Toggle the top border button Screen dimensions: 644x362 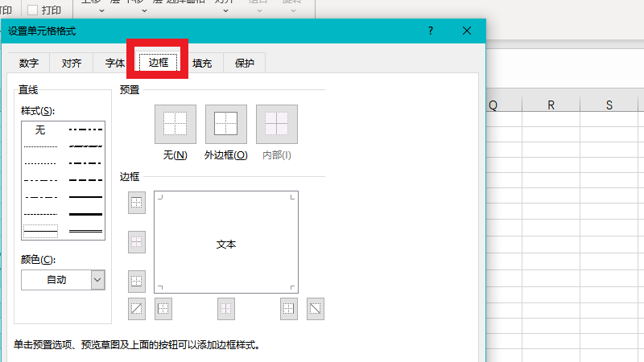137,204
